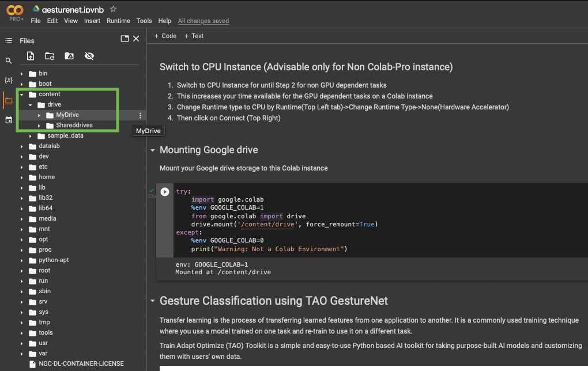The width and height of the screenshot is (588, 371).
Task: Open the Tools menu
Action: click(x=144, y=21)
